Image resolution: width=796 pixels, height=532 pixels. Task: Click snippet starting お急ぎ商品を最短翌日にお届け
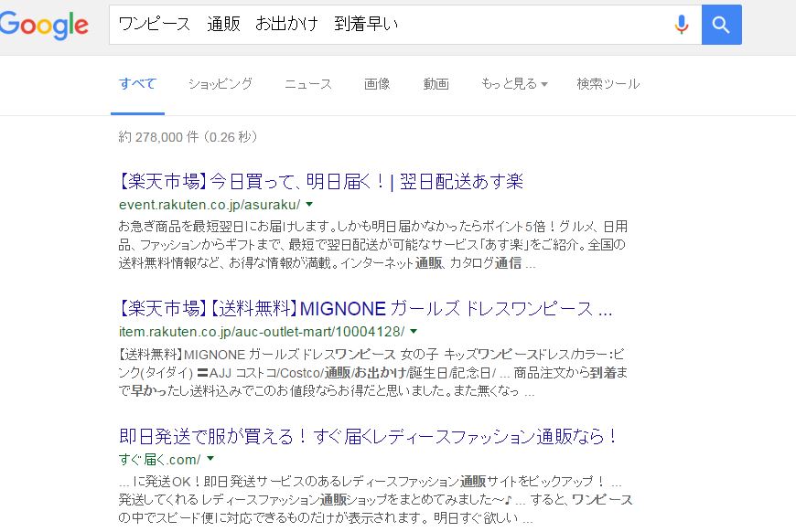[373, 244]
